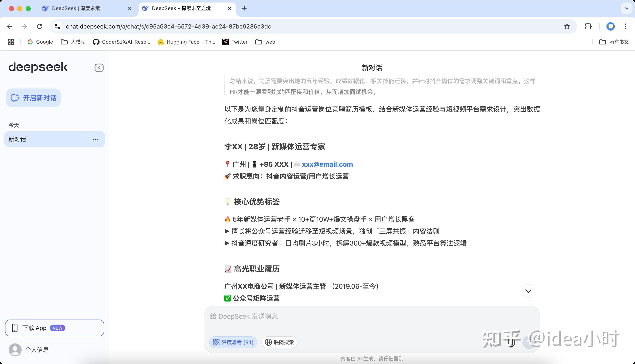Click the 下载 App button
The height and width of the screenshot is (364, 635).
point(55,328)
